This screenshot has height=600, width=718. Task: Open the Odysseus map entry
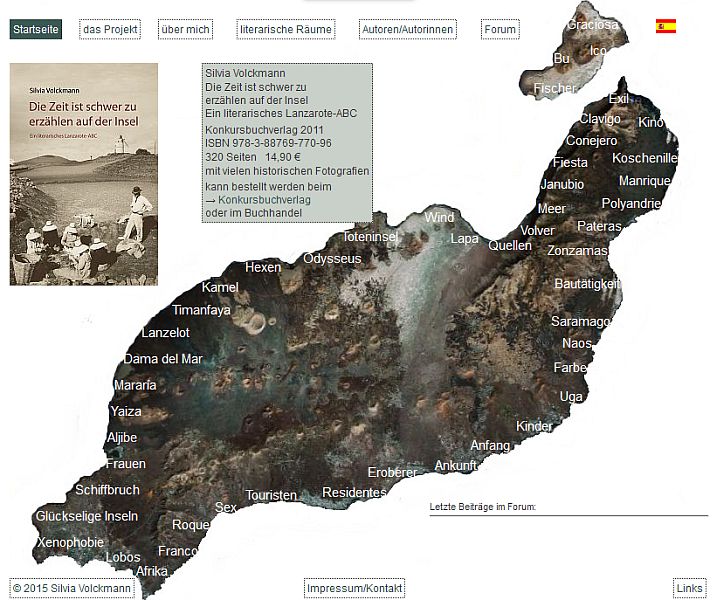[x=332, y=259]
